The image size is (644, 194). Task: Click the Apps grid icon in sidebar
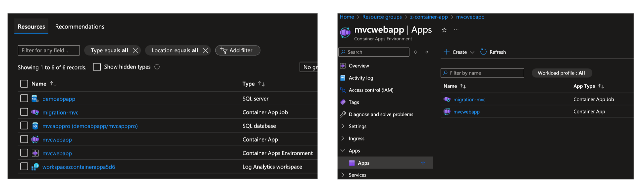pos(352,163)
